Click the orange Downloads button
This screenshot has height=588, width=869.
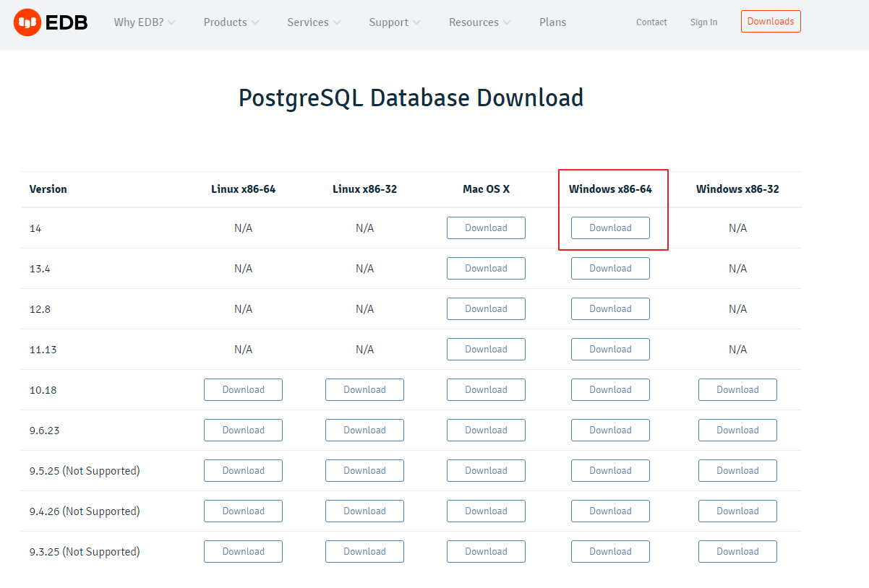pos(771,22)
